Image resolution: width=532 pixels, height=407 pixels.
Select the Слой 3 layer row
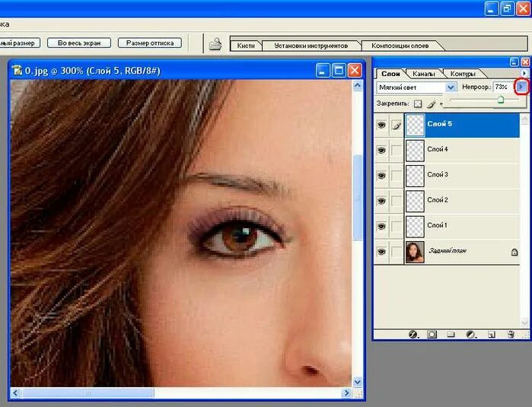[462, 176]
